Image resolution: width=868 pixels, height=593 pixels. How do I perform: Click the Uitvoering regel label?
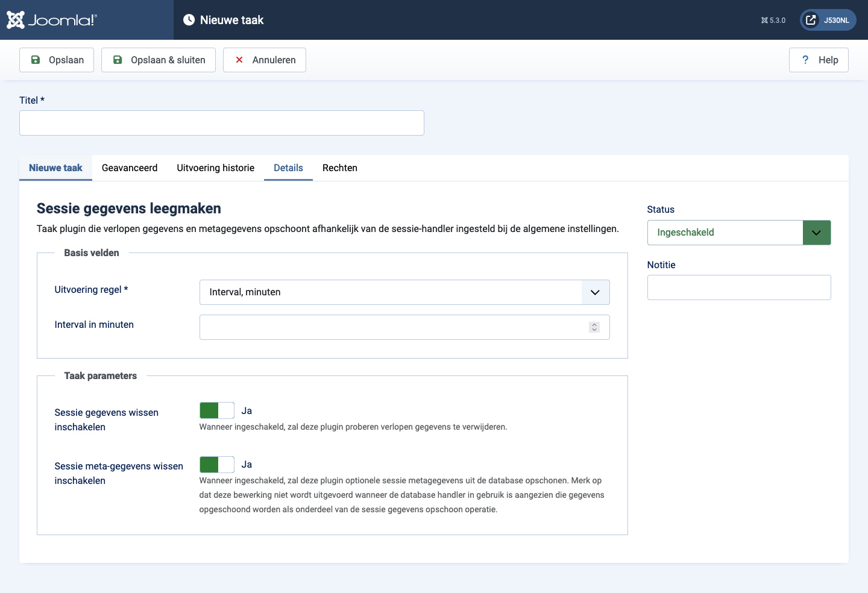(x=91, y=289)
